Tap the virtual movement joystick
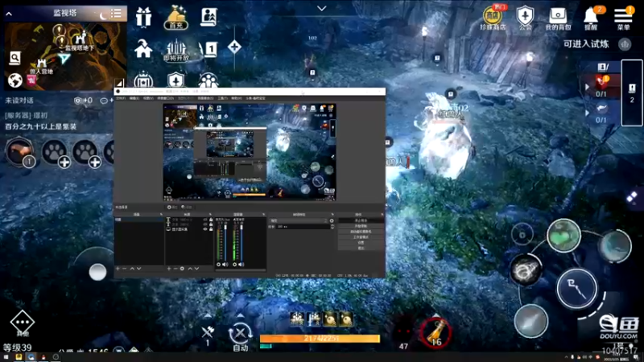Image resolution: width=644 pixels, height=362 pixels. tap(97, 272)
